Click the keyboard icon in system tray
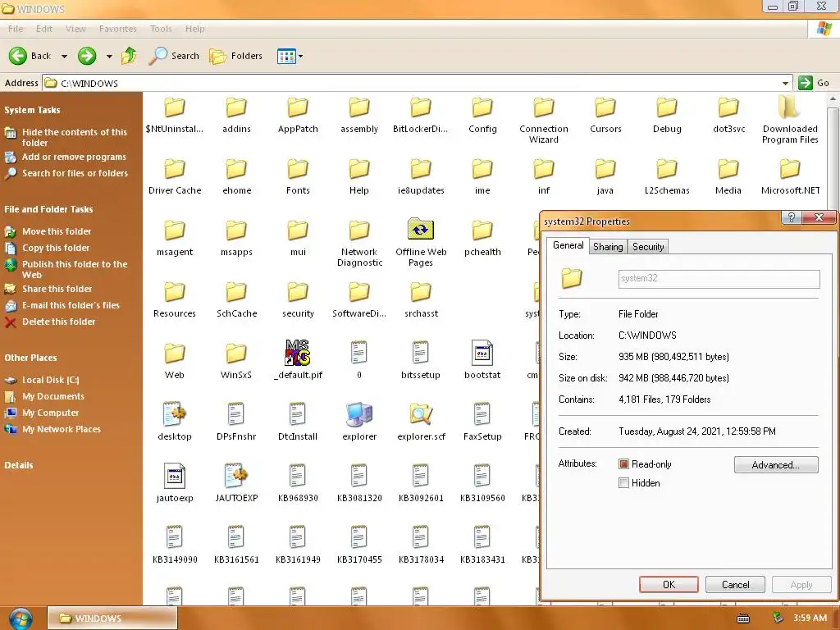Viewport: 840px width, 630px height. (743, 619)
